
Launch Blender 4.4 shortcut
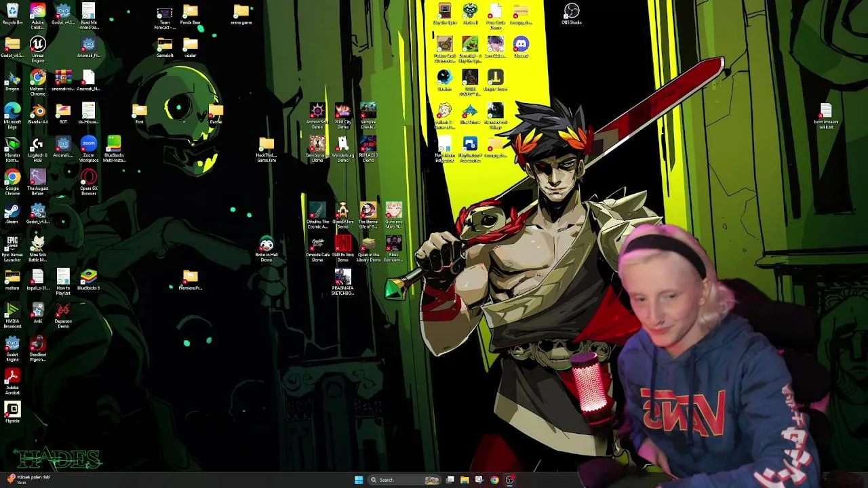click(x=38, y=114)
